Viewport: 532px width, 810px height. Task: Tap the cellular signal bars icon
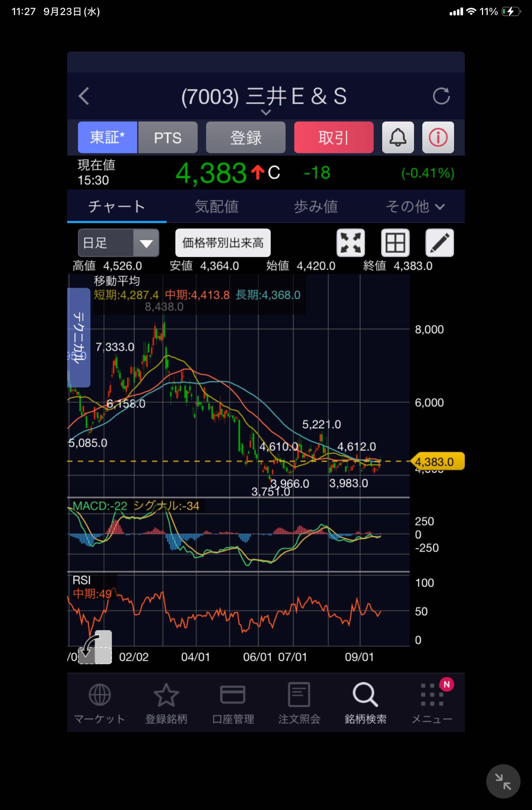456,11
